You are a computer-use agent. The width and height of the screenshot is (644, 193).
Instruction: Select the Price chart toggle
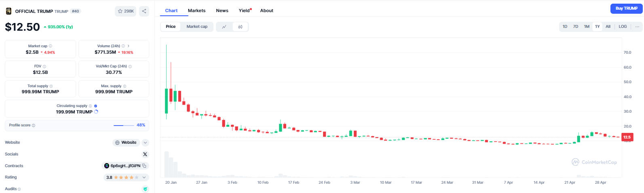click(x=171, y=27)
